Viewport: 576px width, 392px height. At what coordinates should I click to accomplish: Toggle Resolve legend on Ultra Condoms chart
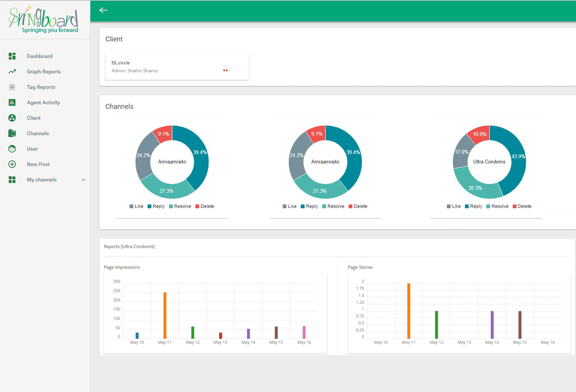click(x=497, y=206)
